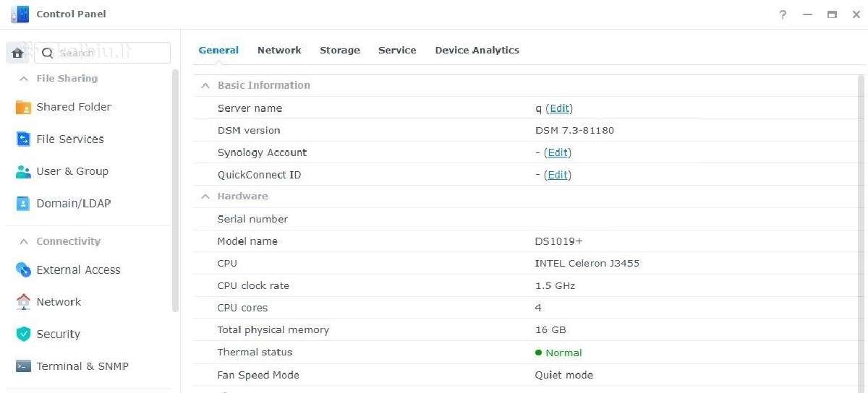Edit the QuickConnect ID
Image resolution: width=868 pixels, height=393 pixels.
pos(558,175)
